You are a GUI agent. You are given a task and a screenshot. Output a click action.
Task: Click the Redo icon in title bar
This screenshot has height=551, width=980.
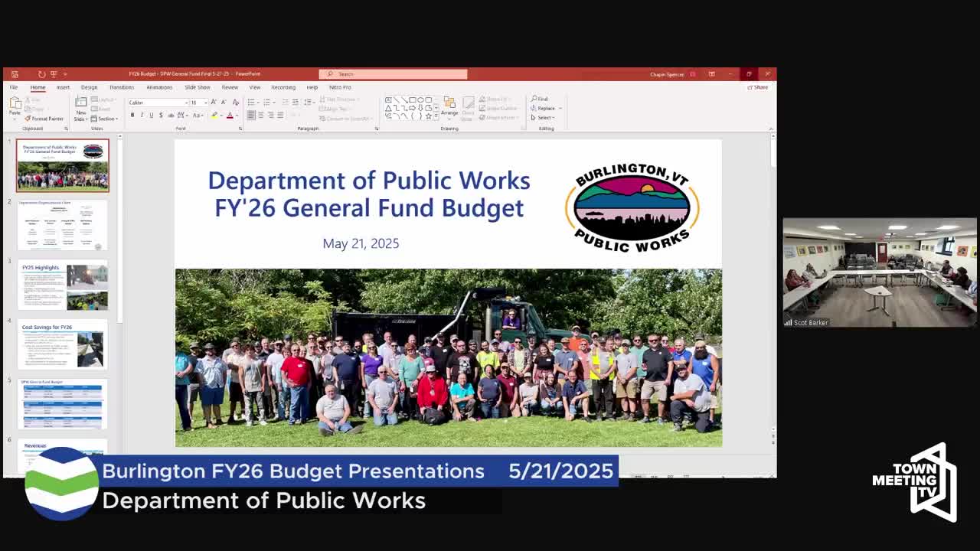point(41,74)
